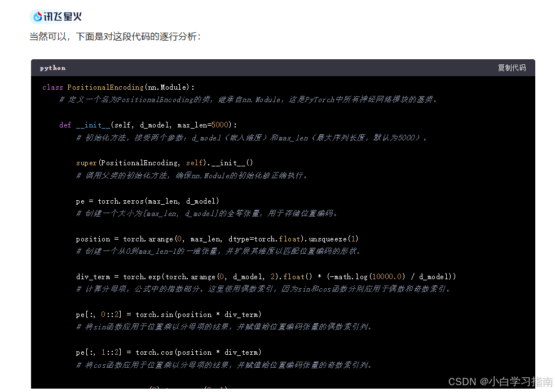The height and width of the screenshot is (392, 555).
Task: Click the div_term = torch.exp code line
Action: click(x=266, y=276)
